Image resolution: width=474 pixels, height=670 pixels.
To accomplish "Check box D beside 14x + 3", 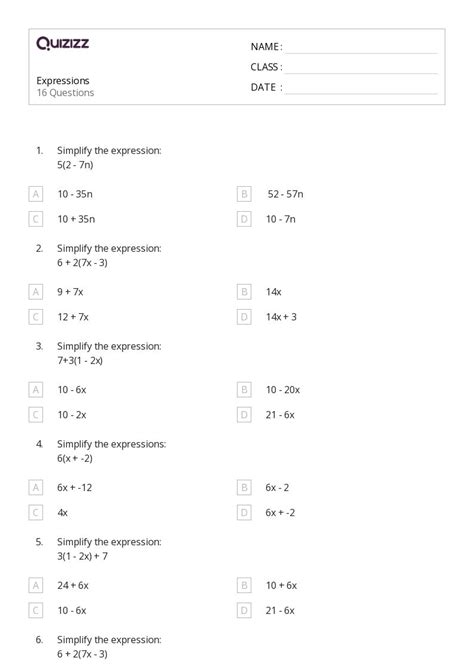I will point(244,317).
